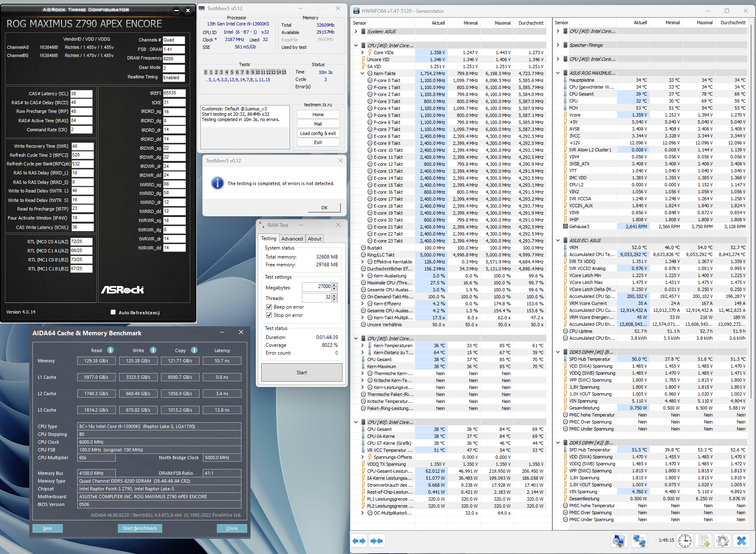Expand the System: ASUS sensor group
Screen dimensions: 756x554
click(x=356, y=32)
